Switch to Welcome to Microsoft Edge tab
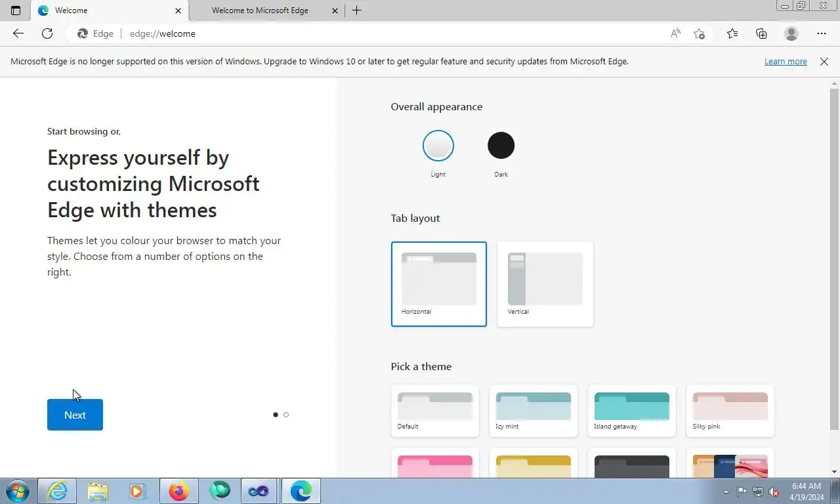 click(x=267, y=10)
